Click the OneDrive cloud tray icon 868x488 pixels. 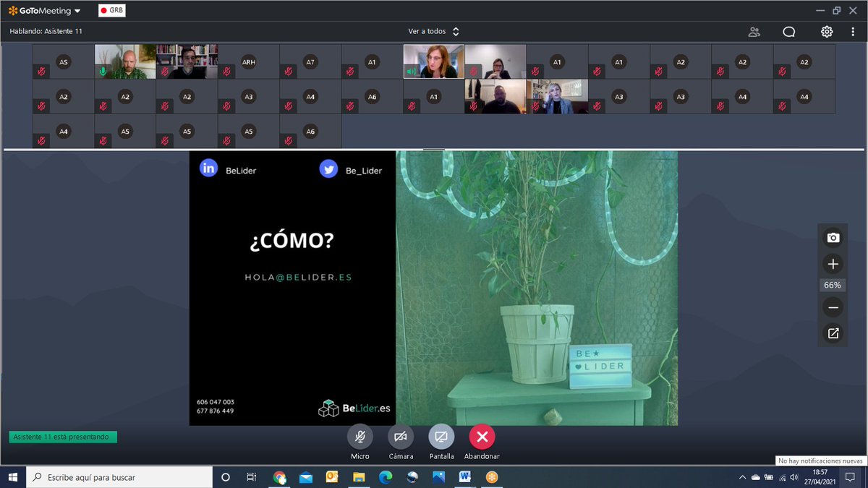(x=756, y=477)
